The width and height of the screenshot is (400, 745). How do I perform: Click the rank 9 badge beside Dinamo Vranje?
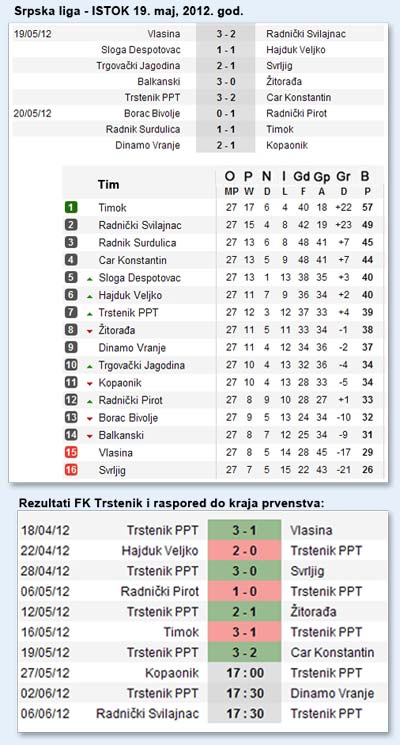(71, 347)
